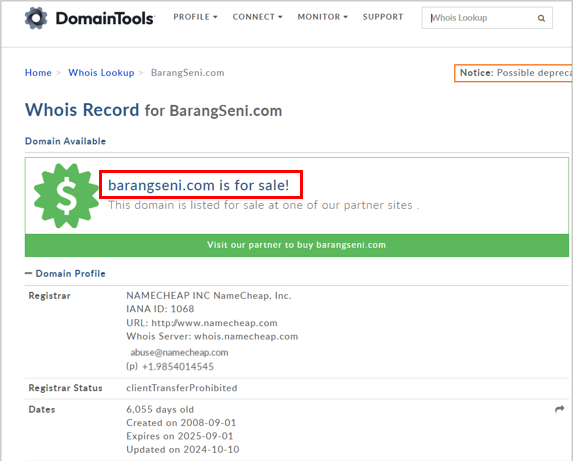Click 'barangseni.com is for sale!' link
The width and height of the screenshot is (574, 461).
pos(198,185)
